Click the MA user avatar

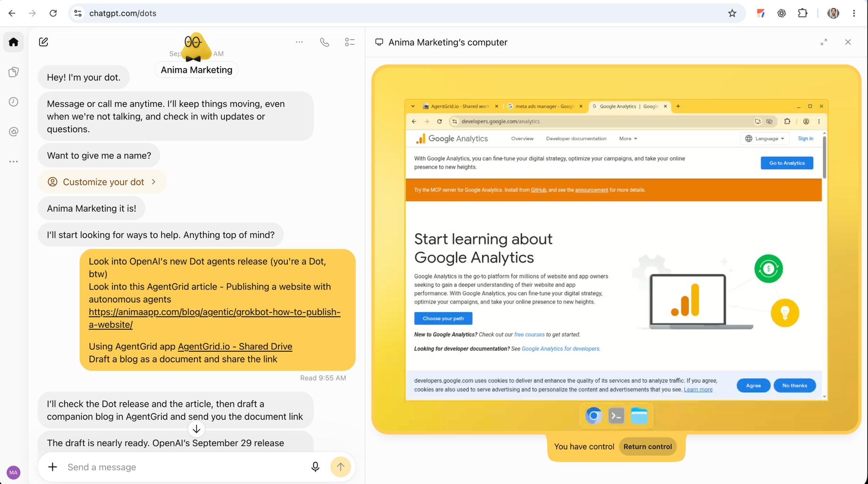[13, 472]
